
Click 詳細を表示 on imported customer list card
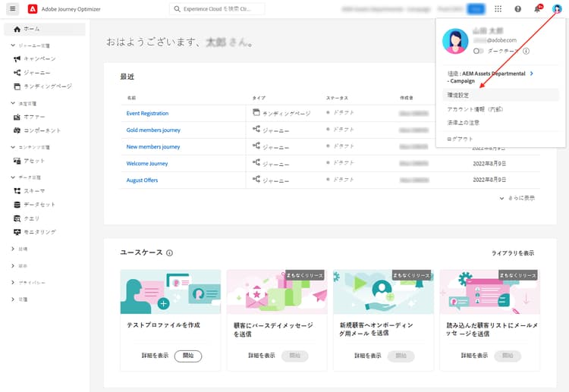click(474, 356)
